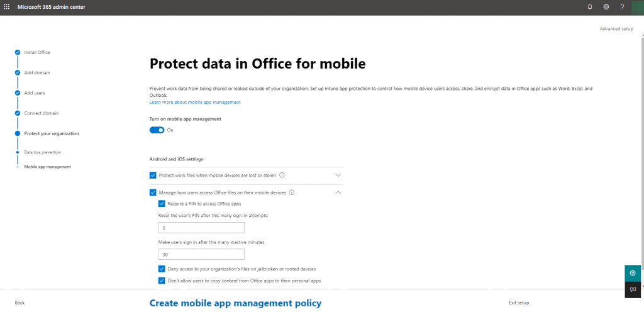Click the account avatar in top bar
This screenshot has width=644, height=312.
(x=638, y=8)
